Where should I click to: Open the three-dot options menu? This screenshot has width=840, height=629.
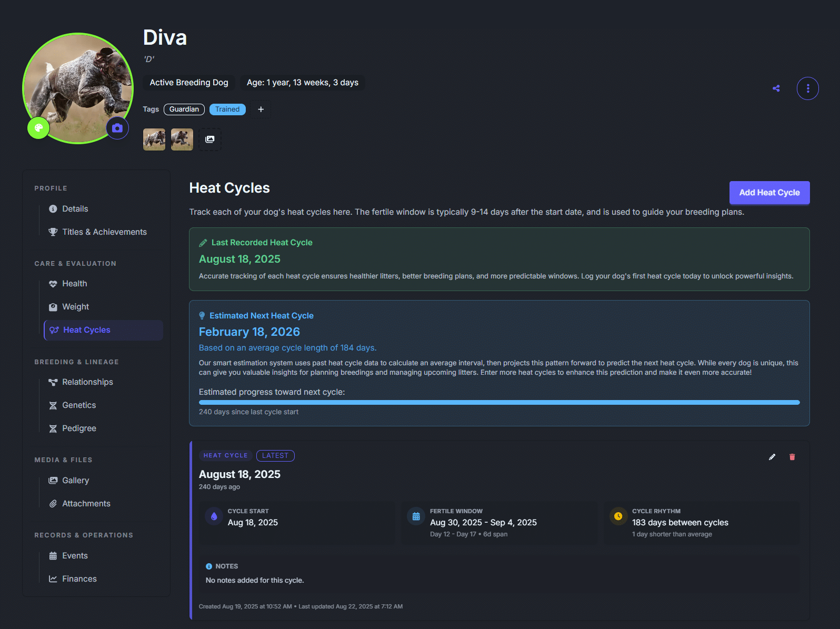coord(807,88)
